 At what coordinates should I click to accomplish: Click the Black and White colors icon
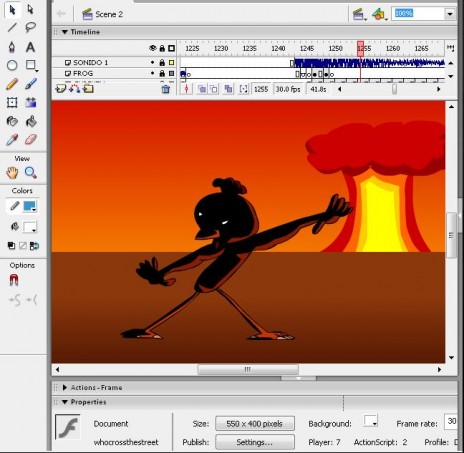(x=11, y=246)
